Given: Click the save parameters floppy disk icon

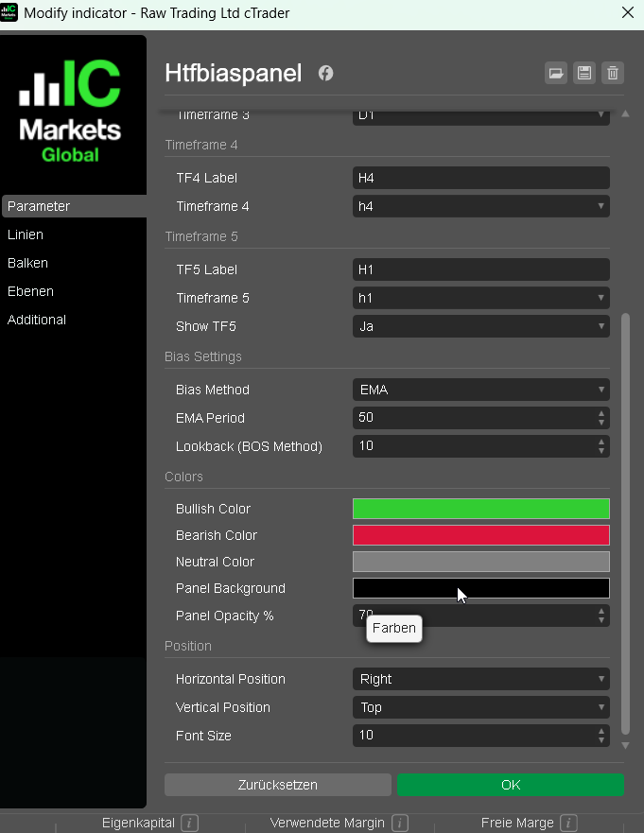Looking at the screenshot, I should coord(584,74).
